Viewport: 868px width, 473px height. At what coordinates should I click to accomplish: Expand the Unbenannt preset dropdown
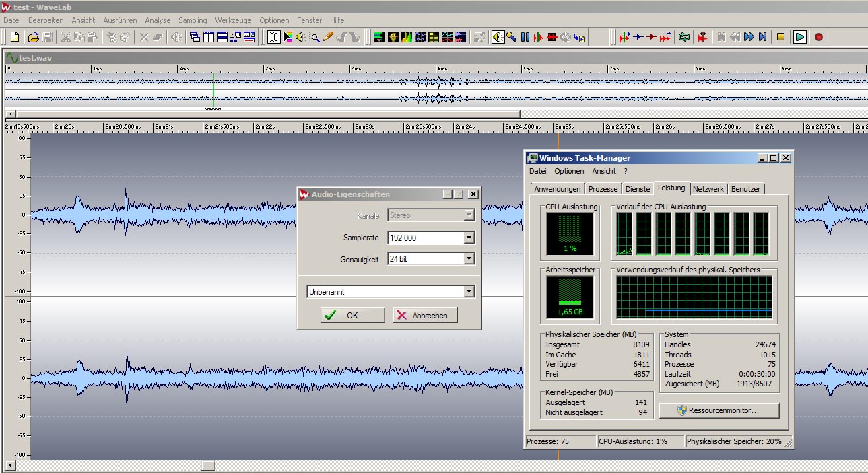pos(469,292)
